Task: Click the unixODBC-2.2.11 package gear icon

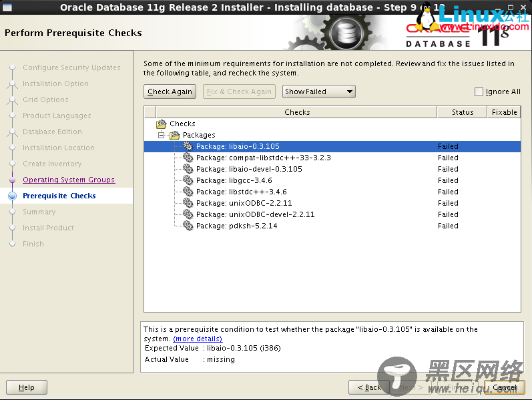Action: tap(188, 203)
